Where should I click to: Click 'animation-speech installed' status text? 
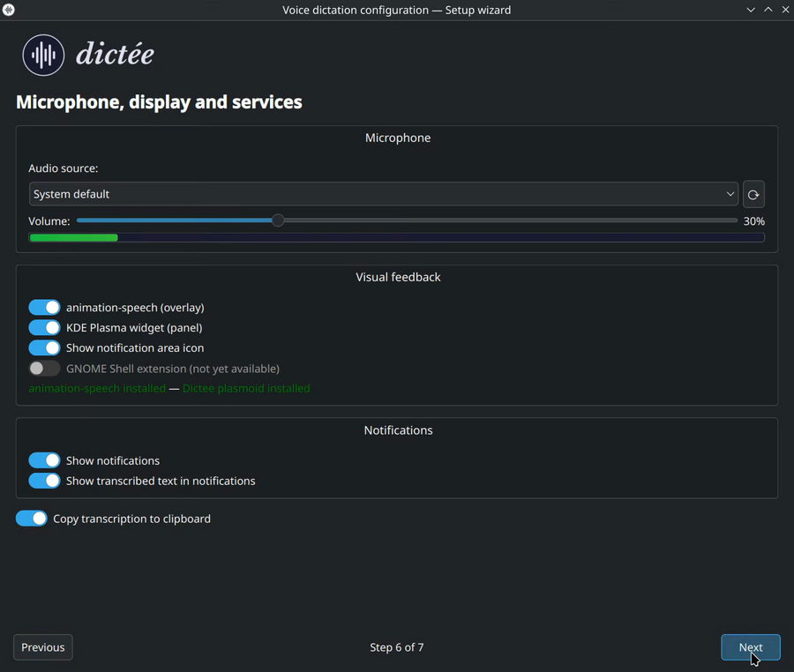point(97,388)
